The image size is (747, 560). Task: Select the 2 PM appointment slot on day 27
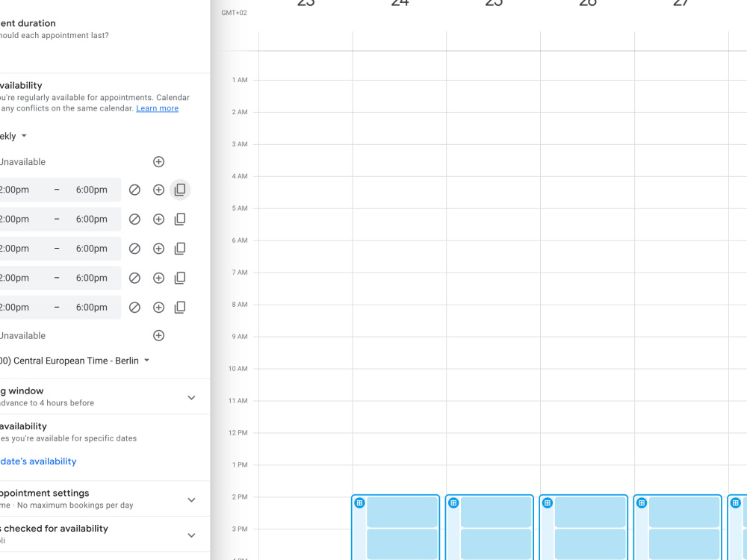pos(684,512)
